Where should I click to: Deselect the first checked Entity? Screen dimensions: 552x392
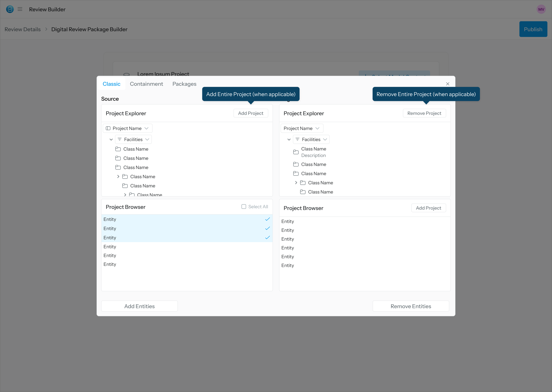point(267,219)
